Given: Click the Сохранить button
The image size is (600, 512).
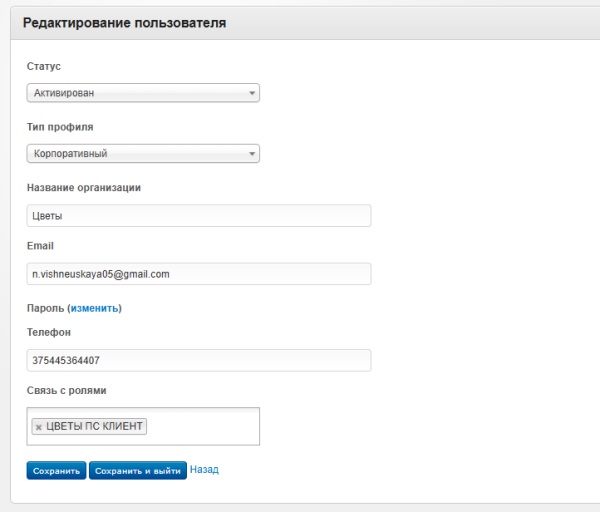Looking at the screenshot, I should (x=56, y=471).
